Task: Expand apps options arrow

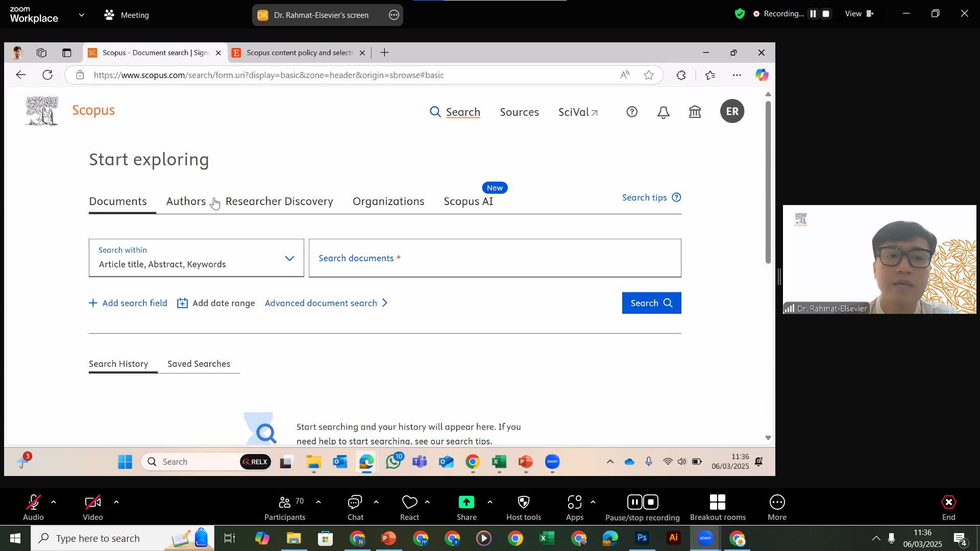Action: click(x=593, y=503)
